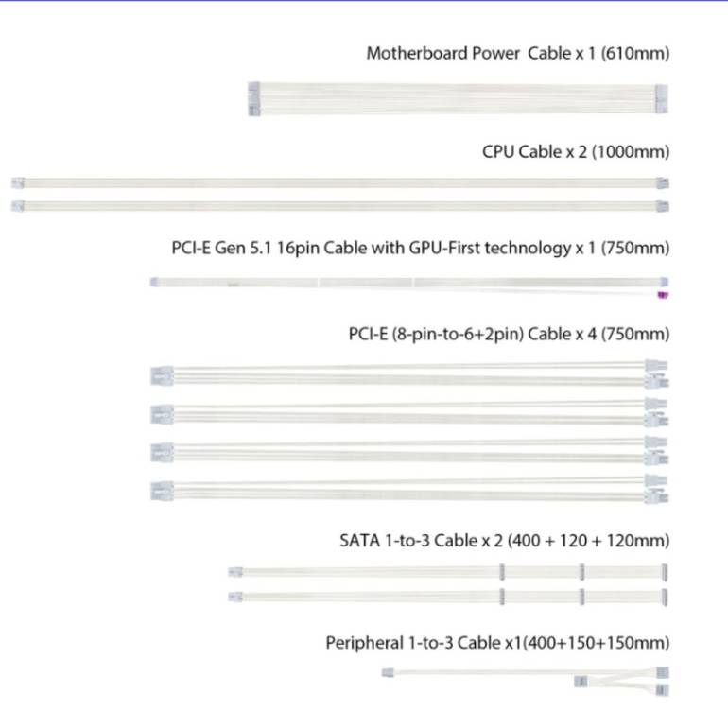The image size is (728, 728).
Task: Select the second PCI-E 6+2pin cable
Action: (x=409, y=413)
